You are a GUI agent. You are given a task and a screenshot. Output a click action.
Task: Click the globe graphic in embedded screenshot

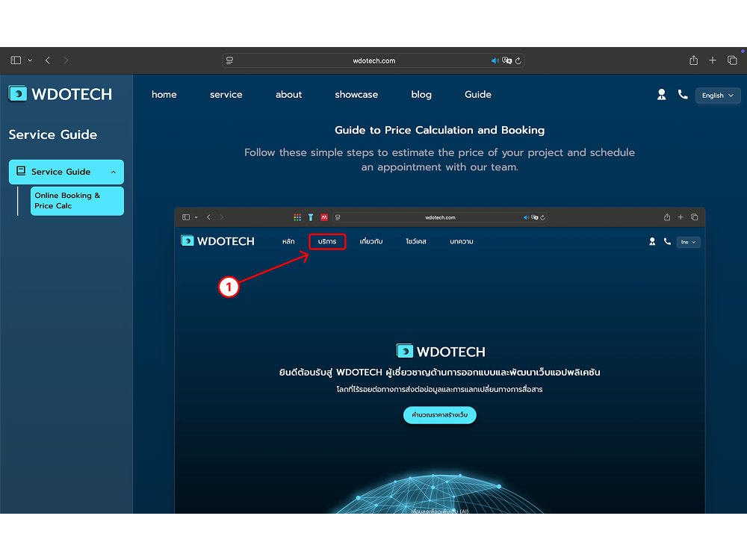[x=440, y=494]
